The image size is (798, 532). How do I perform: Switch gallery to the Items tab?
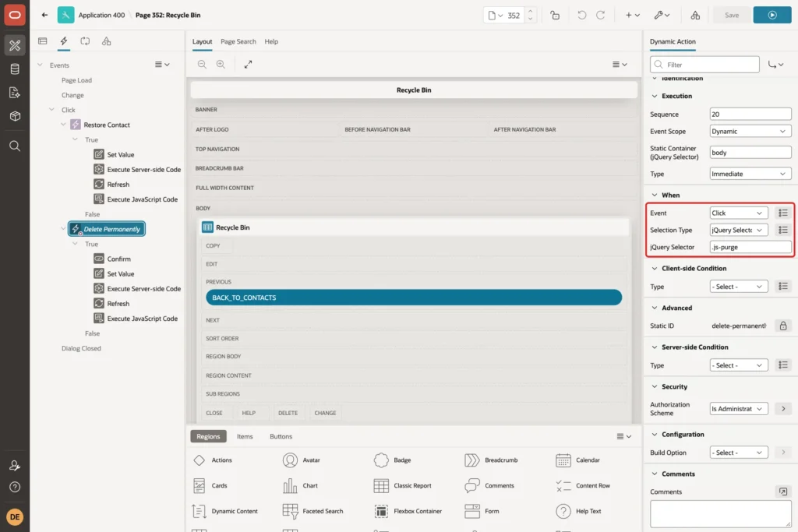(245, 436)
